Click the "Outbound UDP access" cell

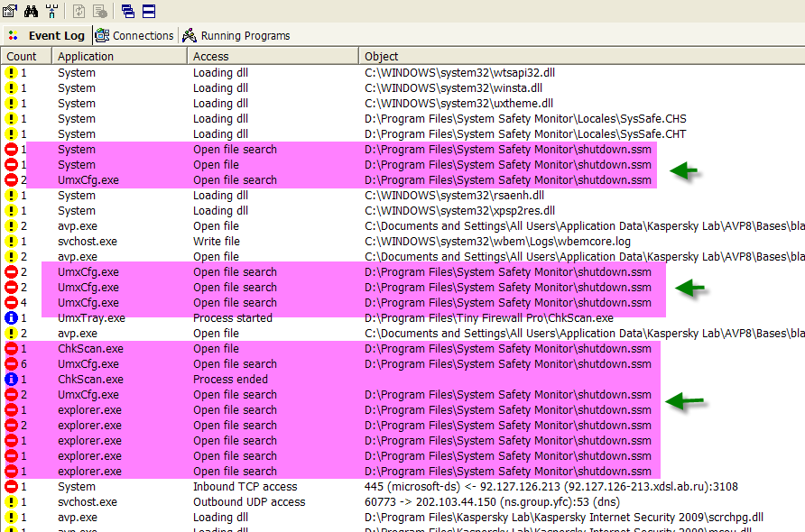[x=249, y=501]
